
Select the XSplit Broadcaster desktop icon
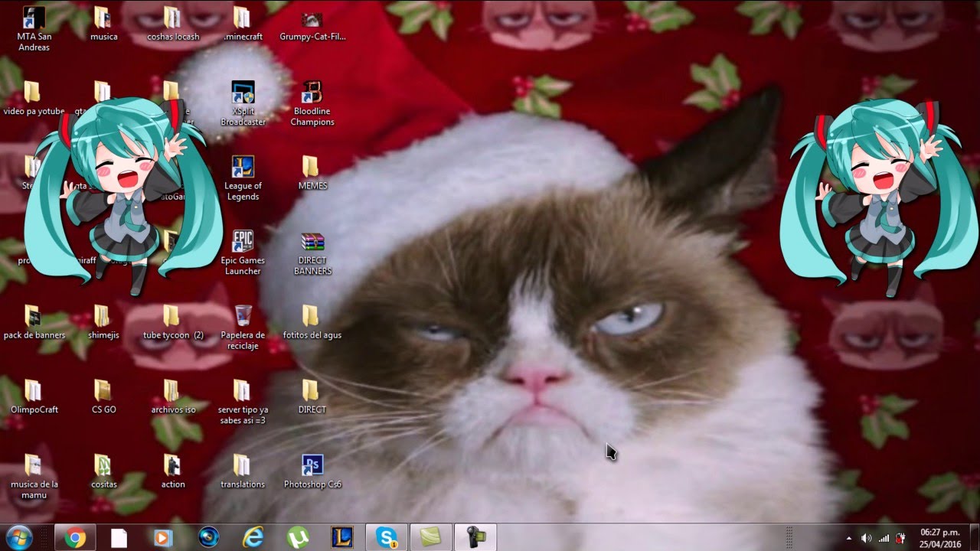pos(243,104)
